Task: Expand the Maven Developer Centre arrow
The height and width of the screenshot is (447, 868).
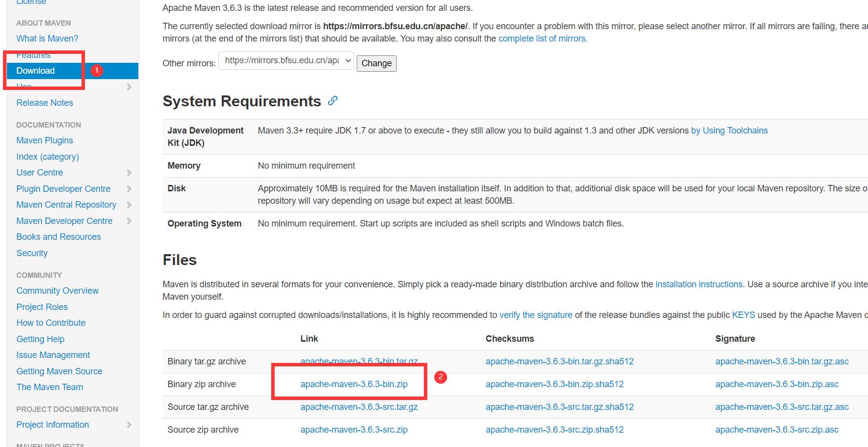Action: pyautogui.click(x=129, y=221)
